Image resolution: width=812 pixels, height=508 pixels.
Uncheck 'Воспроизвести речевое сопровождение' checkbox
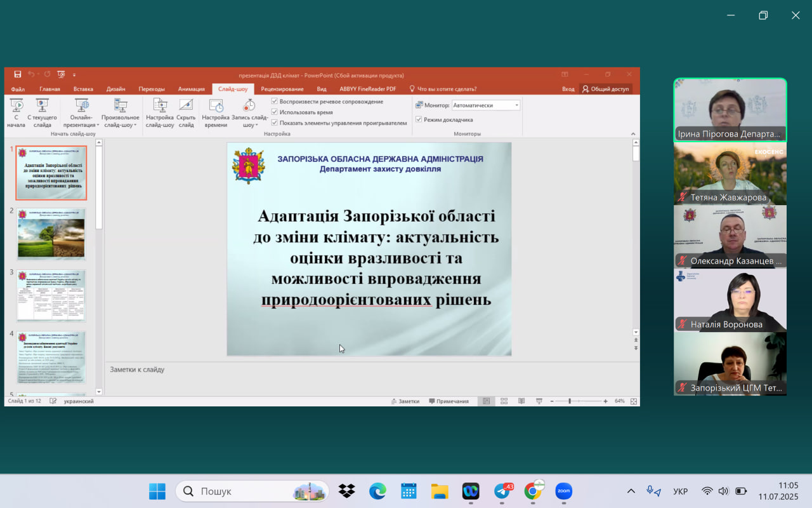275,102
